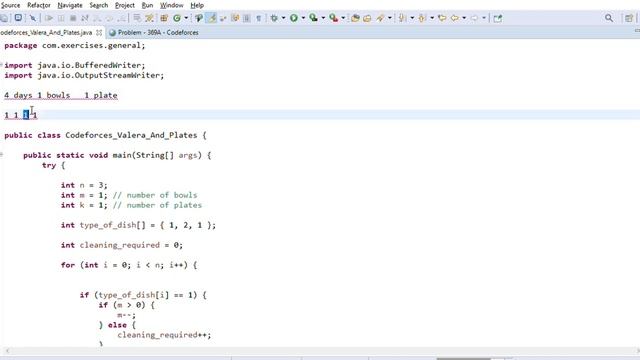Open the Source menu
Image resolution: width=640 pixels, height=360 pixels.
10,5
